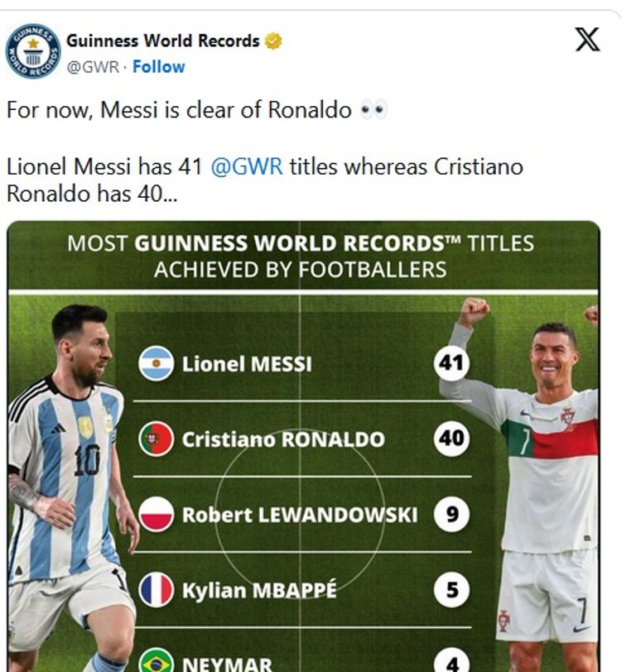Screen dimensions: 636x672
Task: Click the Portugal flag icon
Action: coord(156,439)
